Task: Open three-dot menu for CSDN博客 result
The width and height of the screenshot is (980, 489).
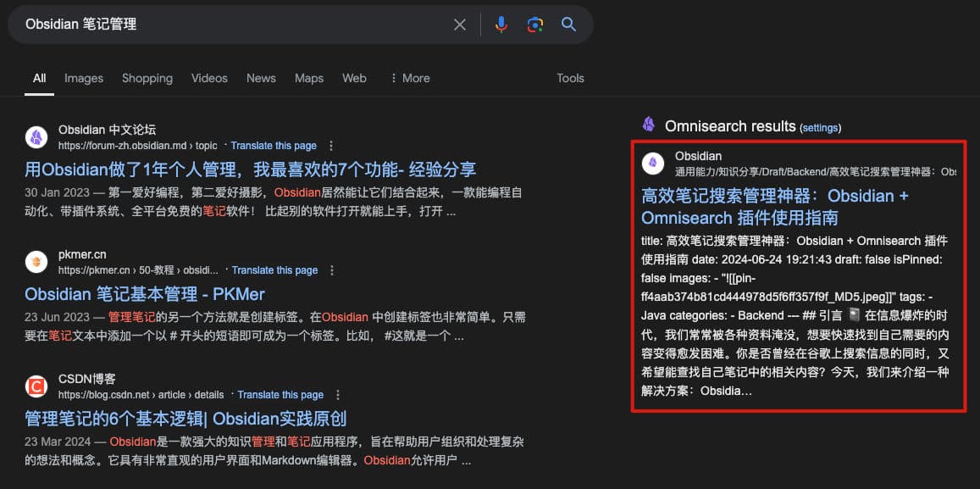Action: (338, 395)
